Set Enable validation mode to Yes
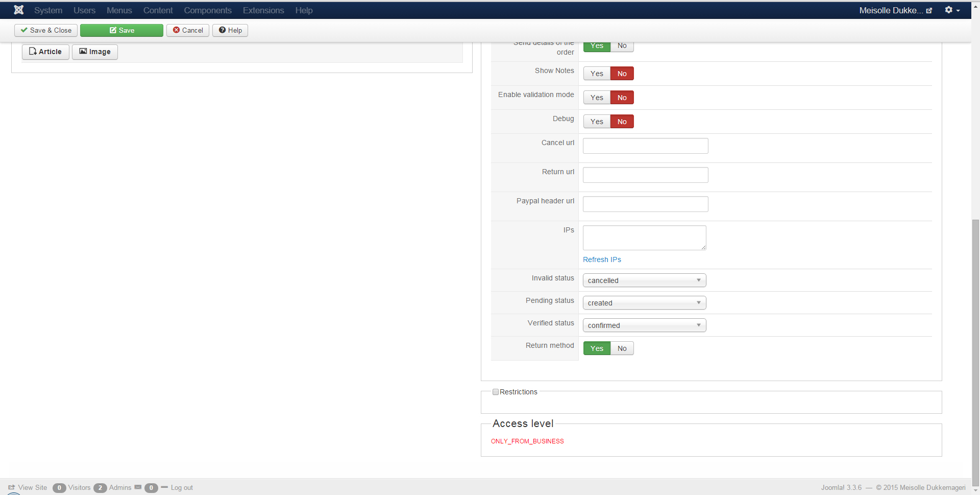Viewport: 980px width, 495px height. (597, 98)
